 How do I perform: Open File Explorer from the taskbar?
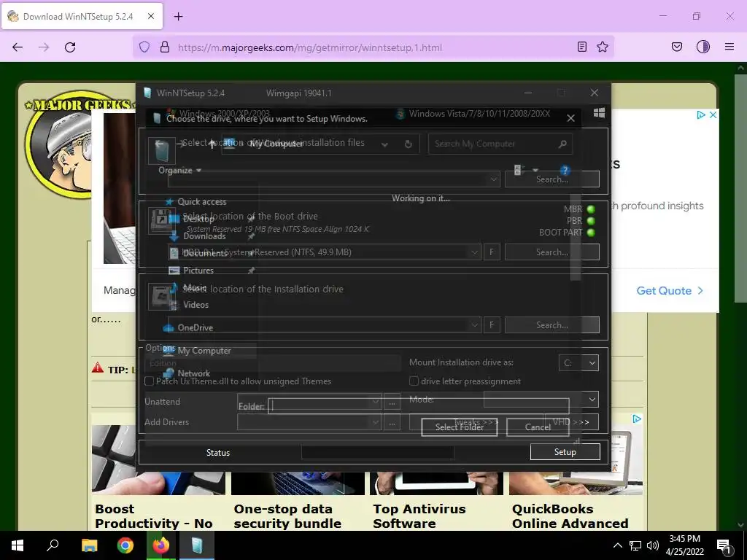(89, 545)
